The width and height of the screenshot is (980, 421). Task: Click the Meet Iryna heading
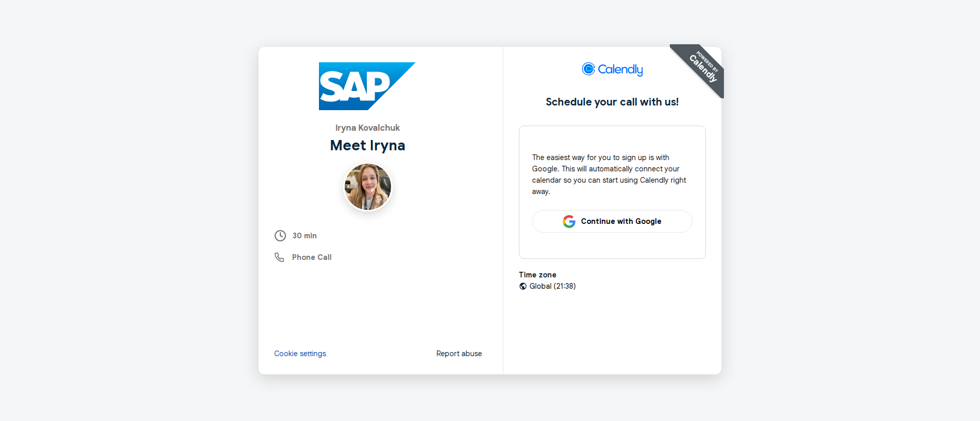[x=367, y=146]
